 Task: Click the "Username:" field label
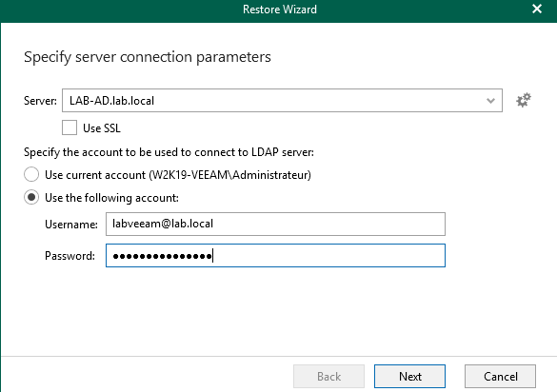coord(71,225)
